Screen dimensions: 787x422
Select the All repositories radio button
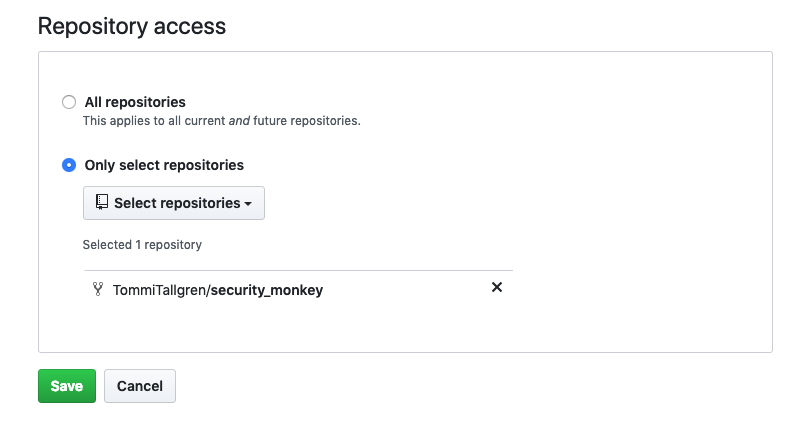click(68, 102)
